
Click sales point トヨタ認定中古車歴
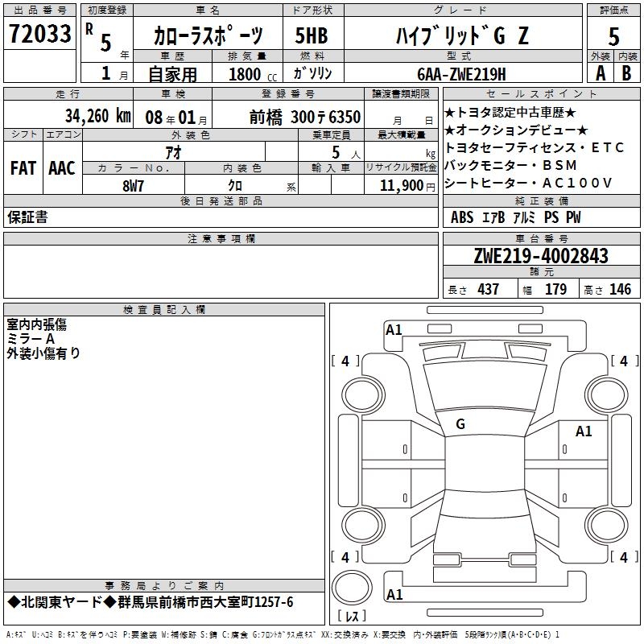tap(510, 113)
